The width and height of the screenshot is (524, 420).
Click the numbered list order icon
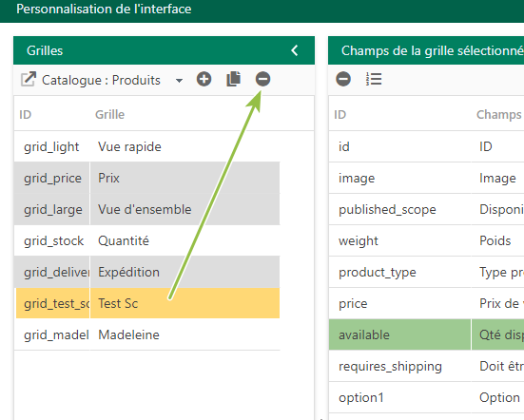374,80
